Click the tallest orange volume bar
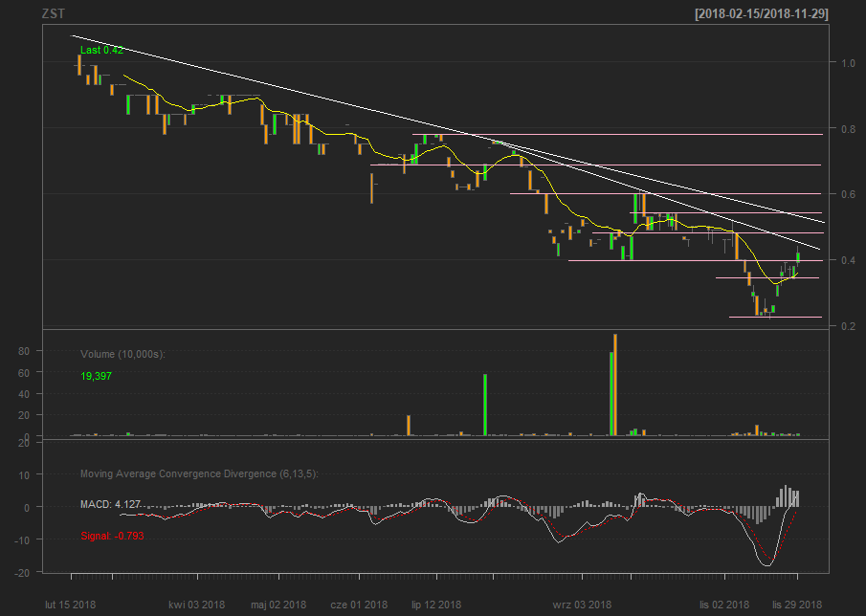Screen dimensions: 866x616 pyautogui.click(x=615, y=385)
